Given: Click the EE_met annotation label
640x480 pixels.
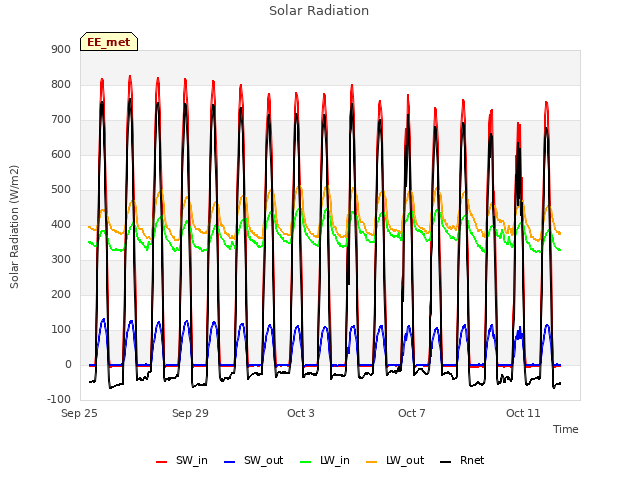Looking at the screenshot, I should tap(109, 42).
